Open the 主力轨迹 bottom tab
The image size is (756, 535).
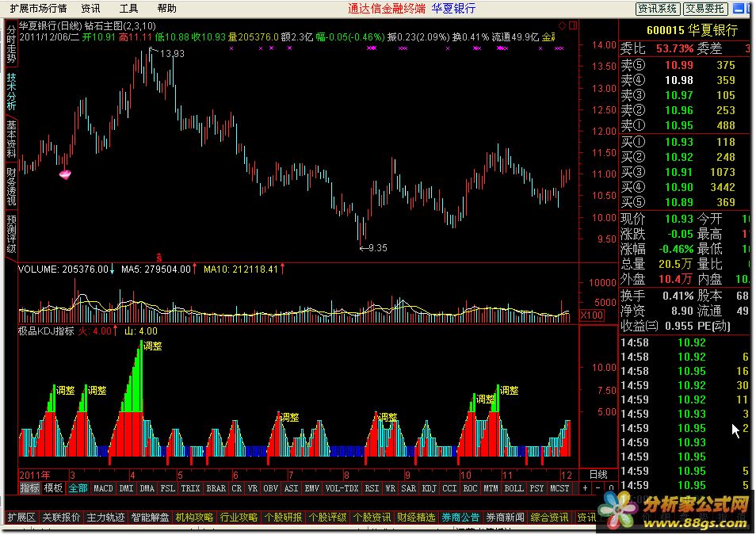pos(105,517)
